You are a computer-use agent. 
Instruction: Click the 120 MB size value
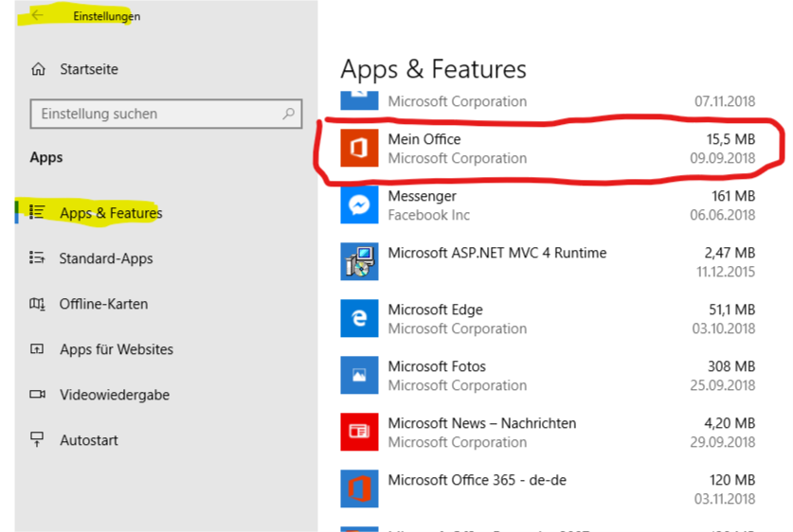click(x=732, y=480)
